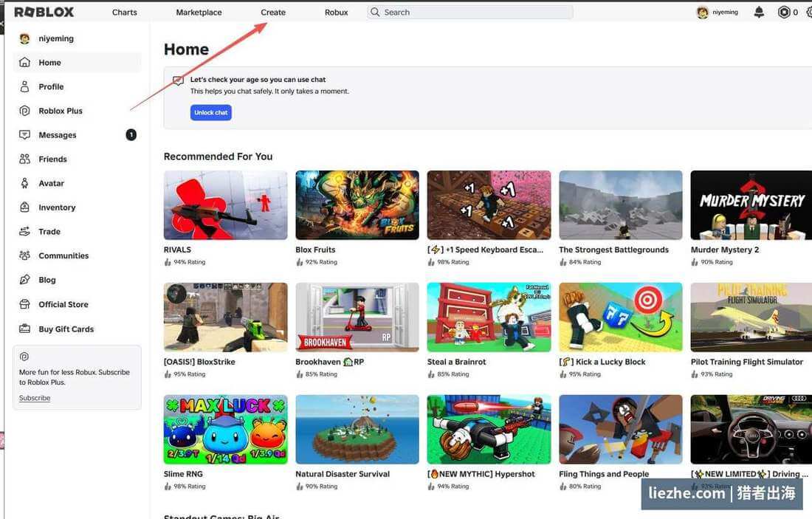The height and width of the screenshot is (519, 812).
Task: Open the notifications bell icon
Action: 759,12
